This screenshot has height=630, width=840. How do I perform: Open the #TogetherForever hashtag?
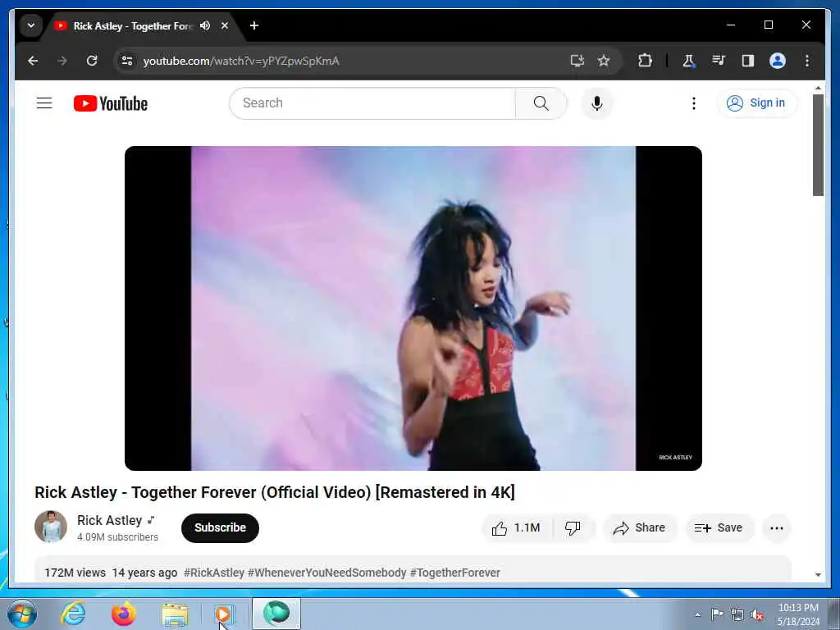454,573
